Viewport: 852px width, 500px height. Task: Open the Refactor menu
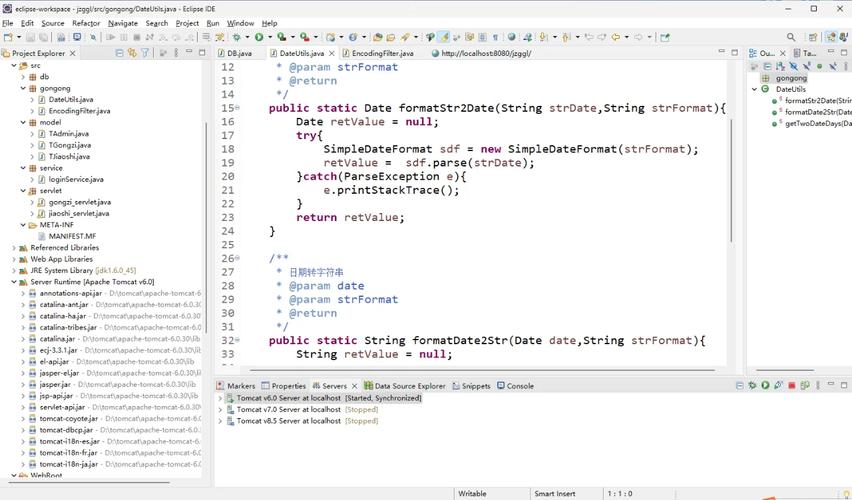(x=86, y=23)
